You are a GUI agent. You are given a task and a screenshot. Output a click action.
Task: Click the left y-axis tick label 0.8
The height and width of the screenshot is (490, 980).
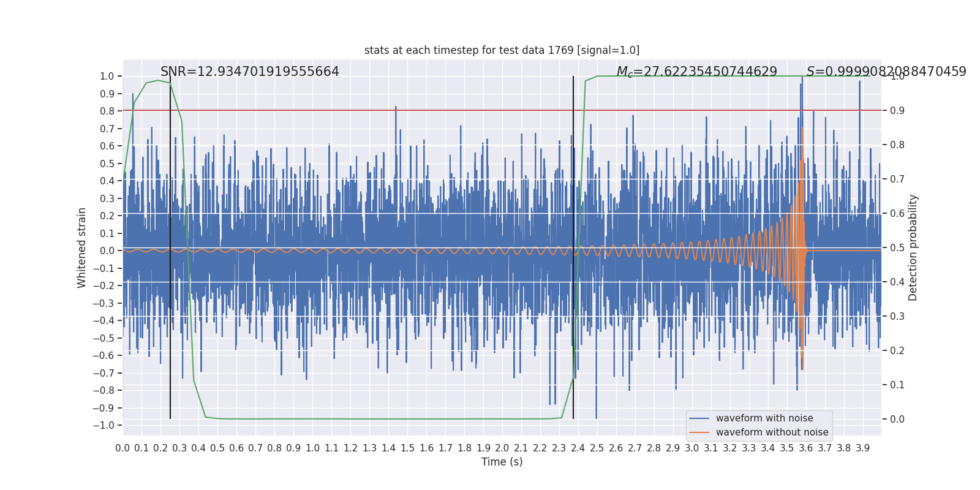coord(107,111)
